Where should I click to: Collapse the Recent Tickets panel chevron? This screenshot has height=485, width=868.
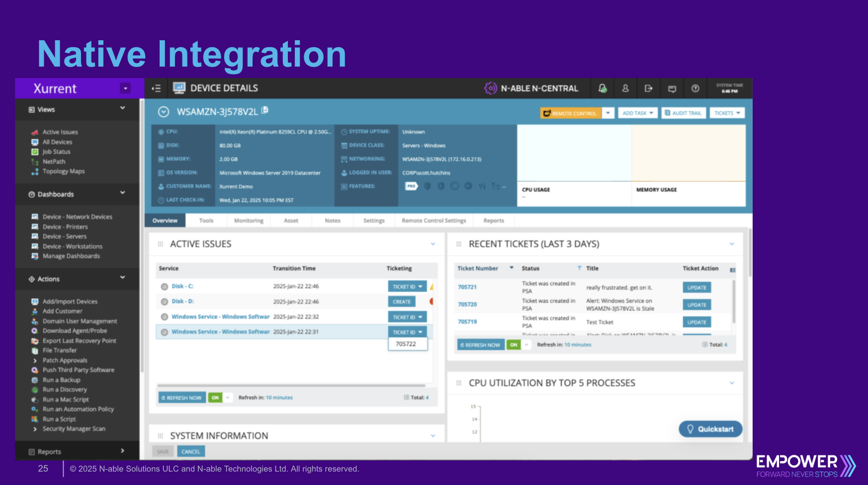(x=732, y=244)
